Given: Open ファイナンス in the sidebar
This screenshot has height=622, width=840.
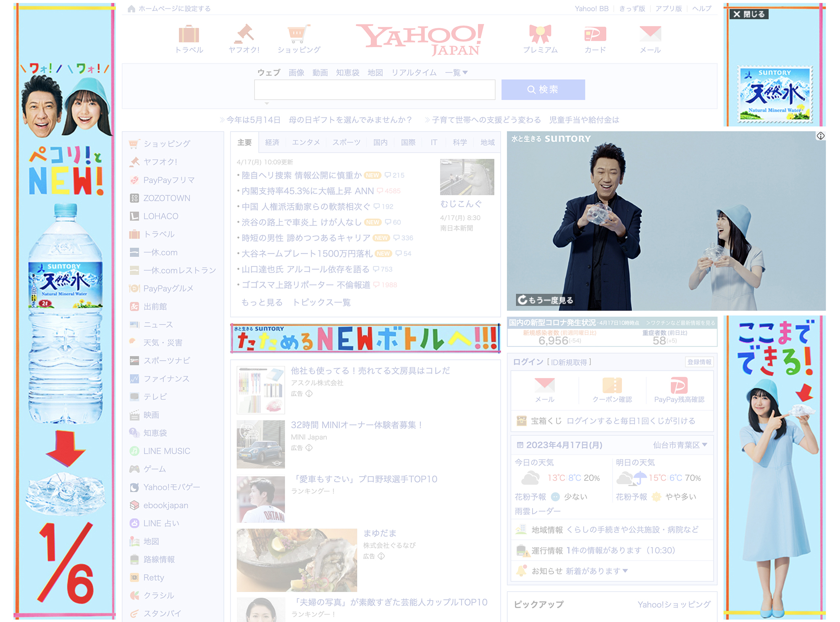Looking at the screenshot, I should pyautogui.click(x=166, y=378).
